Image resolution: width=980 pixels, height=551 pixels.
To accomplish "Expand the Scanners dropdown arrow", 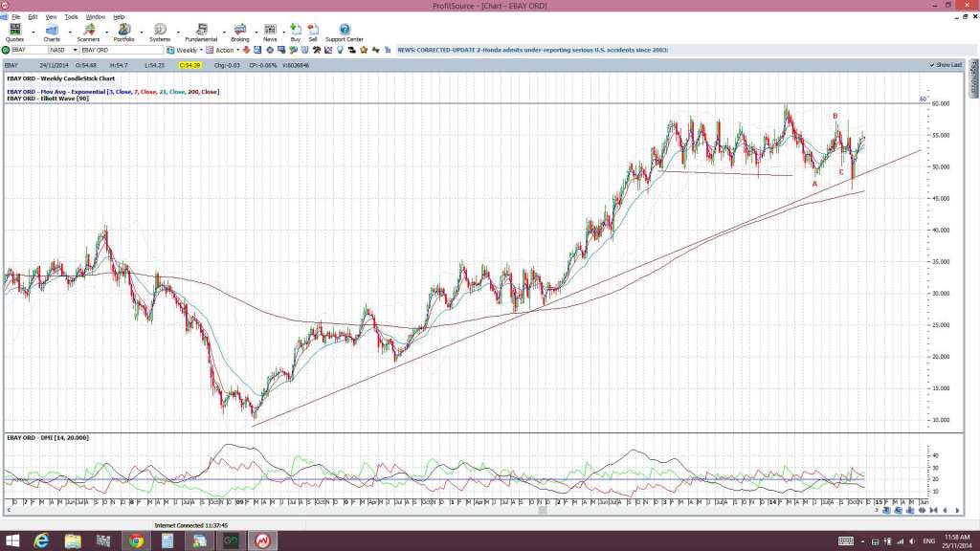I will pos(106,32).
